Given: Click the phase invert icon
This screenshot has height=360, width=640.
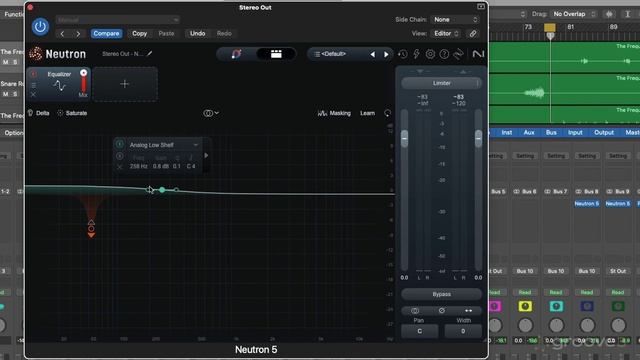Looking at the screenshot, I should tap(442, 311).
